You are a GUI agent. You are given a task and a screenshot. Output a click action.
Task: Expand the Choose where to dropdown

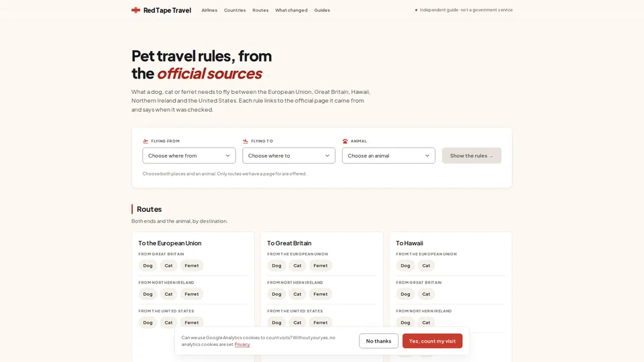[x=288, y=156]
